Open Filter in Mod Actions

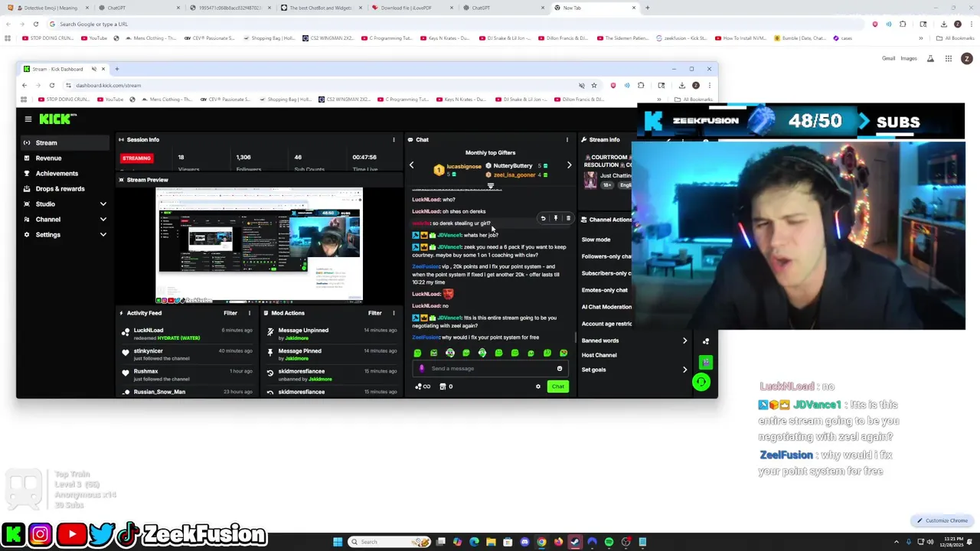(375, 313)
